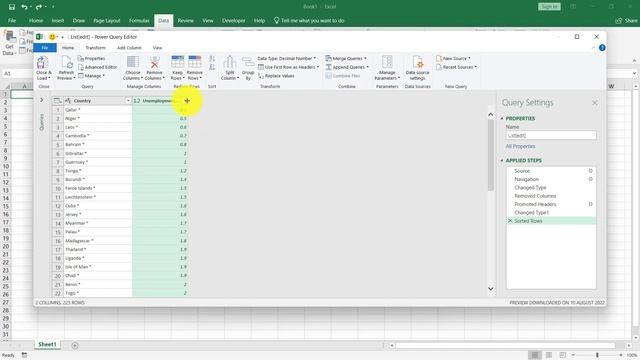Open Excel Formulas tab
The width and height of the screenshot is (640, 360).
[x=139, y=20]
